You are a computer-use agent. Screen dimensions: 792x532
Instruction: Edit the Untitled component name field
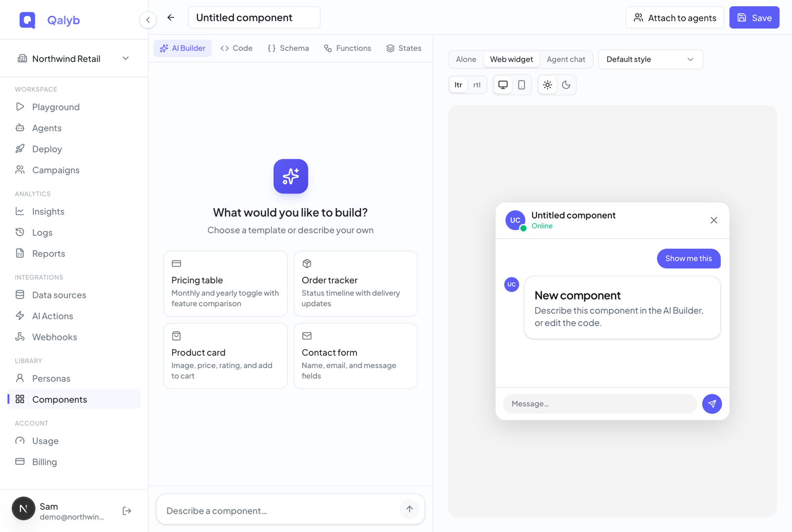254,18
